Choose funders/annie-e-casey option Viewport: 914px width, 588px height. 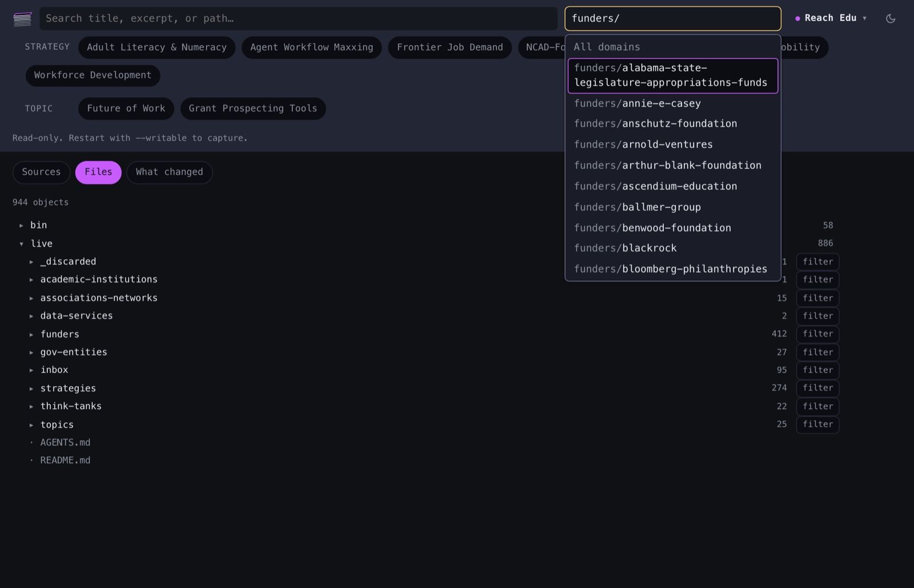click(672, 103)
